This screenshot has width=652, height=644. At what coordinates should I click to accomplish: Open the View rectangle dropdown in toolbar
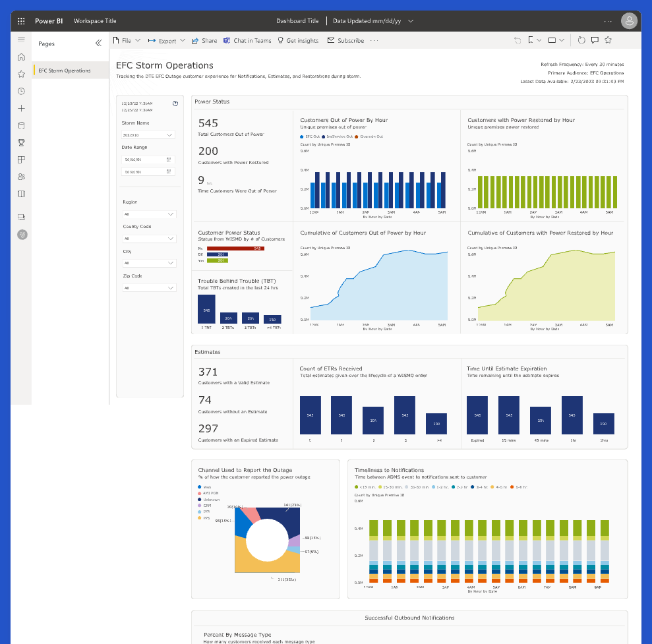[556, 40]
